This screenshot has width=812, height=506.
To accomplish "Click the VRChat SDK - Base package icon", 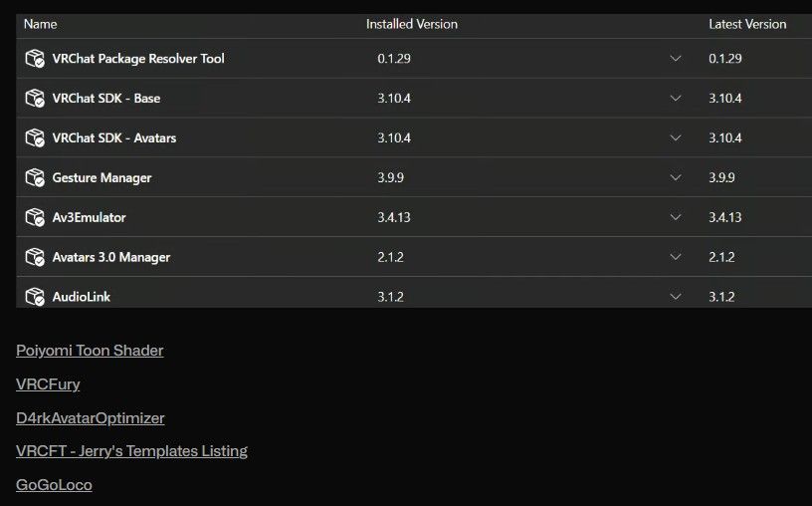I will pos(35,98).
